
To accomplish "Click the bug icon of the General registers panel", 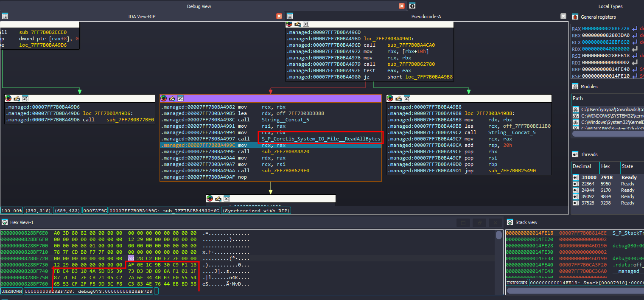I will (575, 17).
